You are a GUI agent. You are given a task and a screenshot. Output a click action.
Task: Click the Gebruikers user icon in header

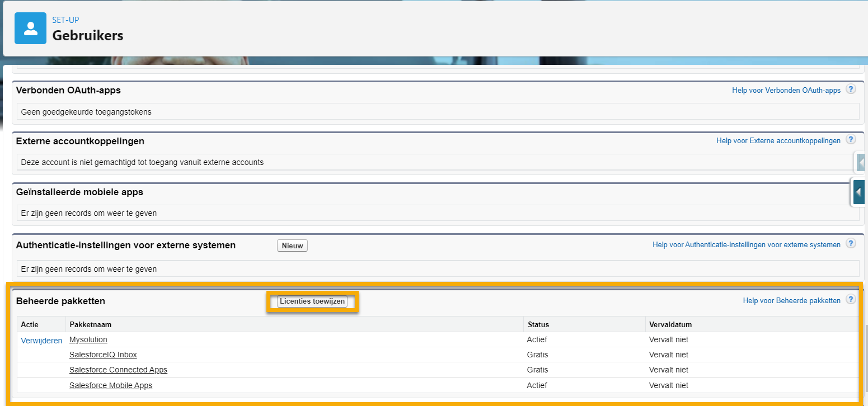30,28
